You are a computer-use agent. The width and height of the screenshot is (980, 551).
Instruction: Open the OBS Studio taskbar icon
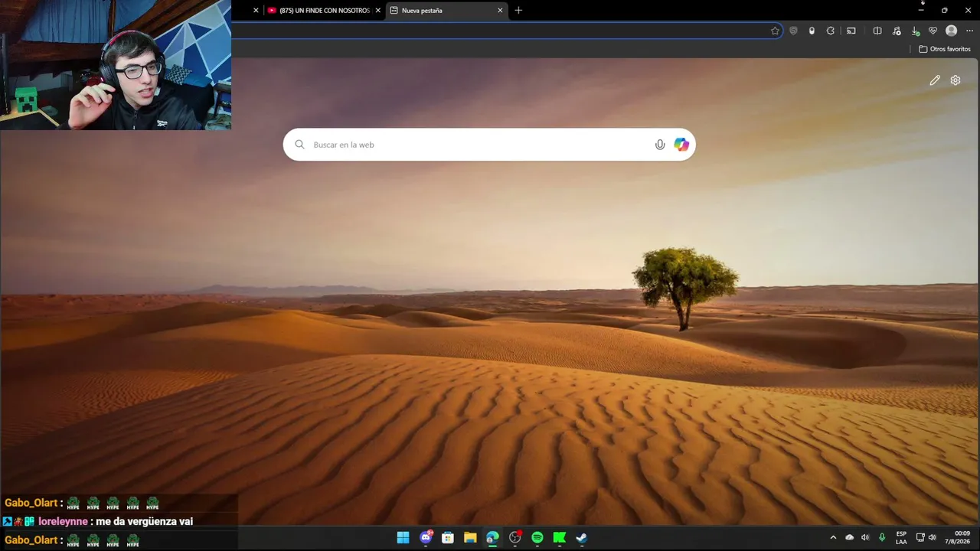[515, 538]
